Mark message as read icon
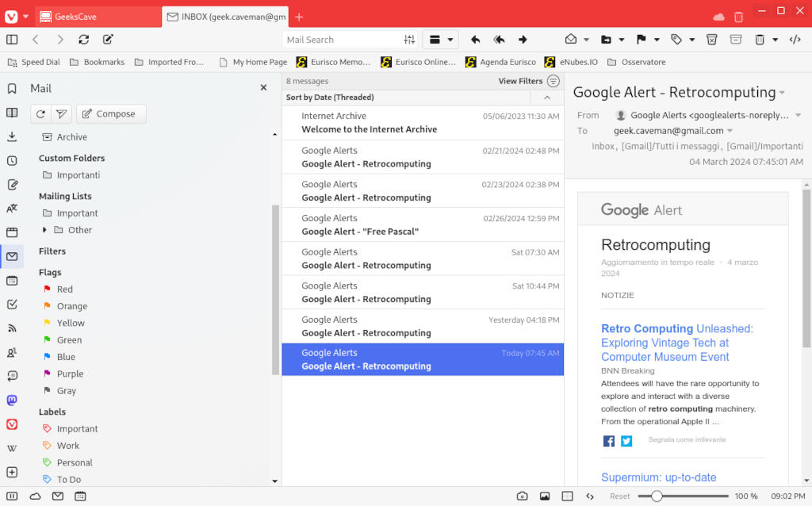This screenshot has height=506, width=812. 571,40
